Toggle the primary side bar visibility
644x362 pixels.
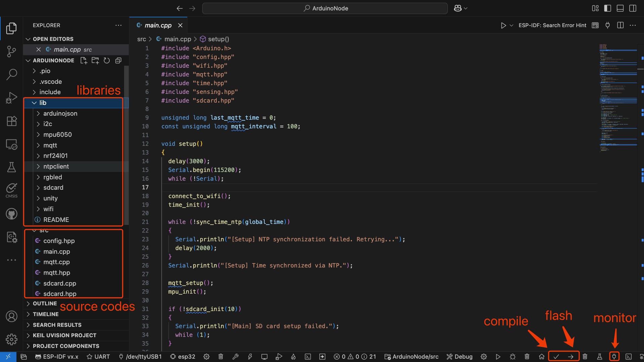(x=607, y=8)
